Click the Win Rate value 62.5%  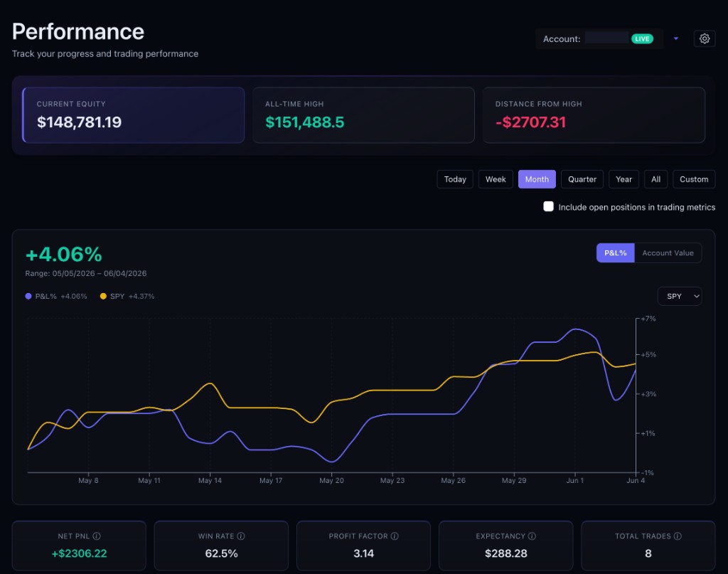tap(222, 553)
